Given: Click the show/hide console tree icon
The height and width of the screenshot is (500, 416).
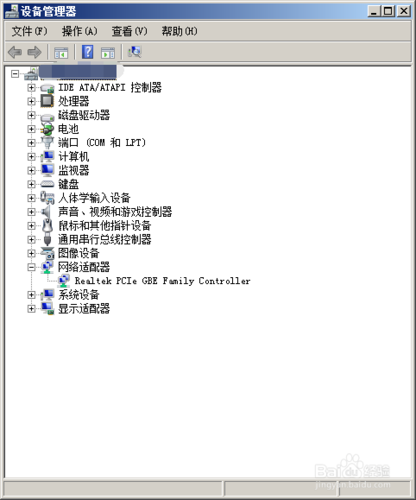Looking at the screenshot, I should pyautogui.click(x=61, y=53).
